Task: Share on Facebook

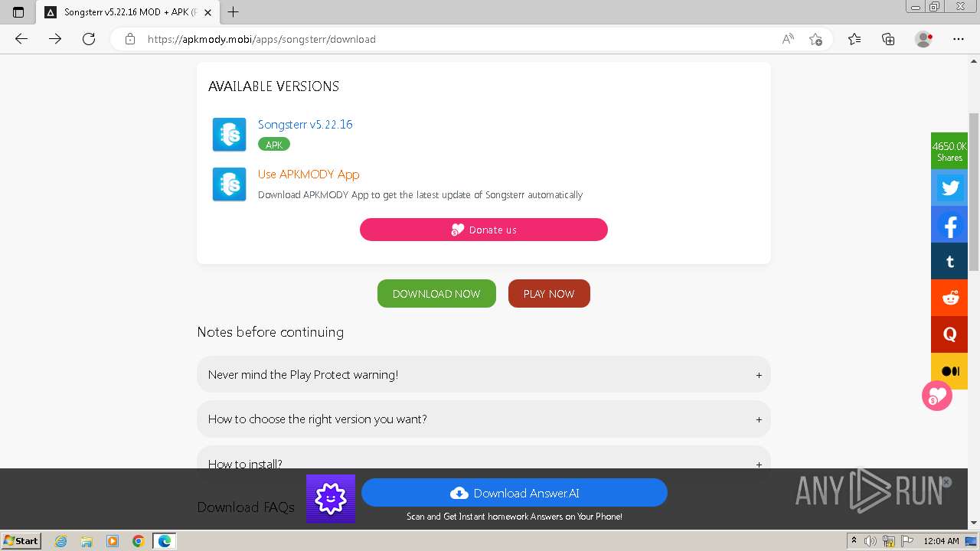Action: (950, 225)
